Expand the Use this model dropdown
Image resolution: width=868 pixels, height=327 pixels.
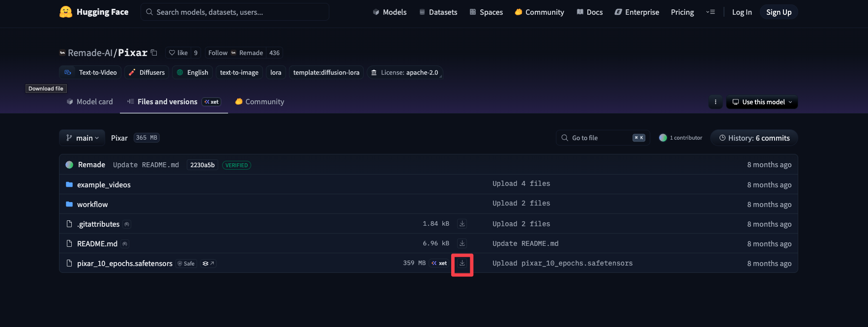click(x=762, y=102)
